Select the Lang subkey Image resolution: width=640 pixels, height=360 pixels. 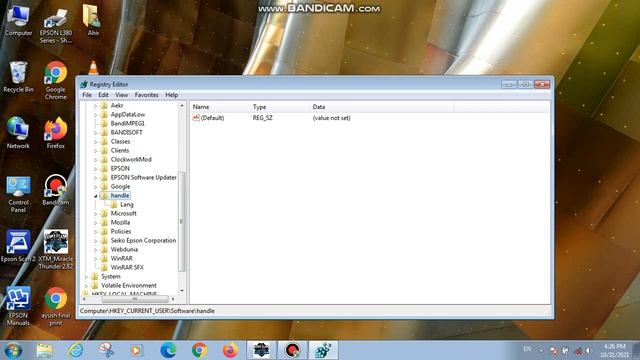(127, 204)
